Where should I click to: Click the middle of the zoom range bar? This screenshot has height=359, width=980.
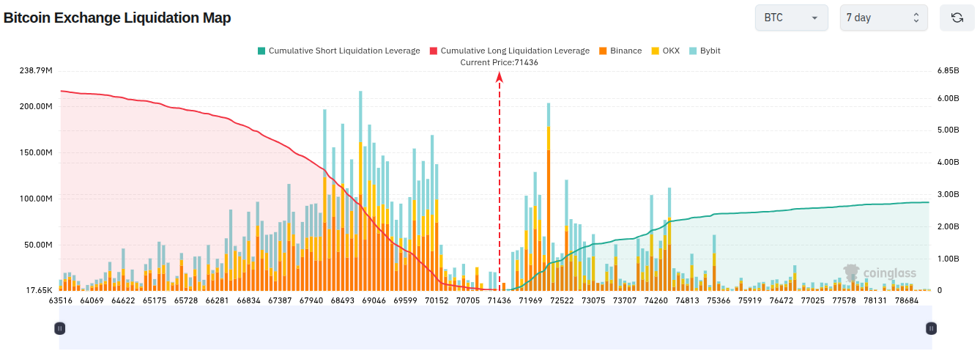495,328
